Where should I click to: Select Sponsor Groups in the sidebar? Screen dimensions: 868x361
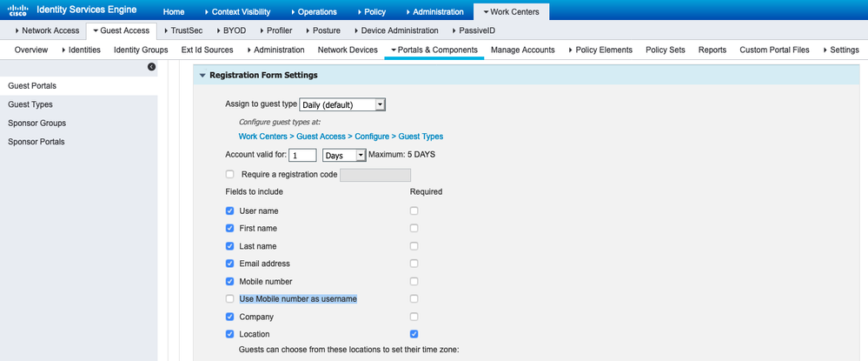click(78, 124)
